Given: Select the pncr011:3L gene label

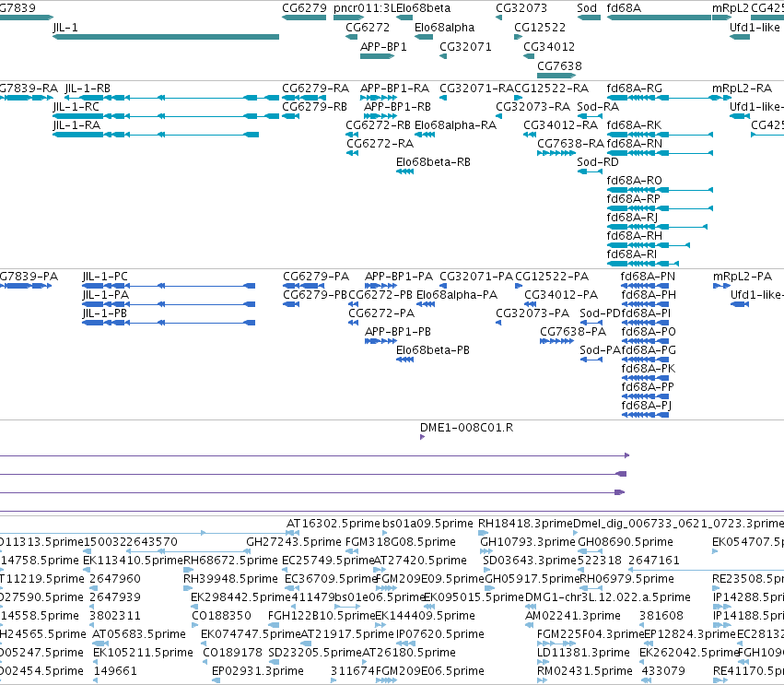Looking at the screenshot, I should coord(365,8).
